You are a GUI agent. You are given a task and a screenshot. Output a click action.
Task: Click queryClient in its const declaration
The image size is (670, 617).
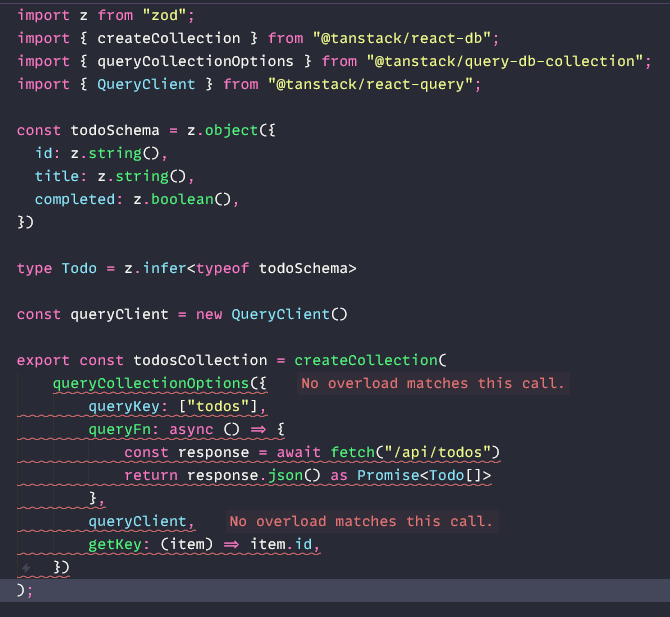coord(120,315)
